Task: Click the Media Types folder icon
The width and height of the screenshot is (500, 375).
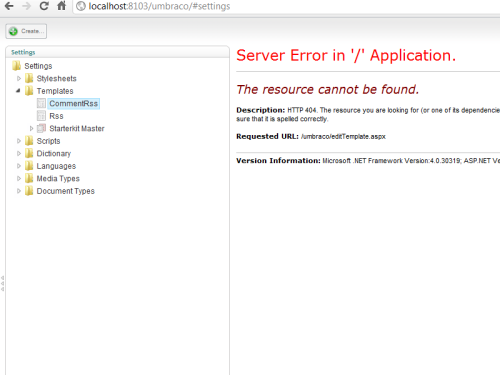Action: (x=29, y=178)
